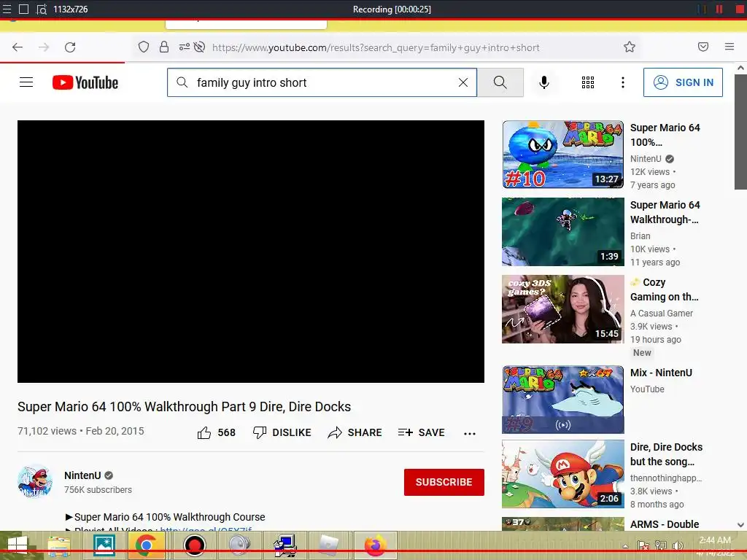Image resolution: width=747 pixels, height=560 pixels.
Task: Open the NintenU channel avatar
Action: 35,481
